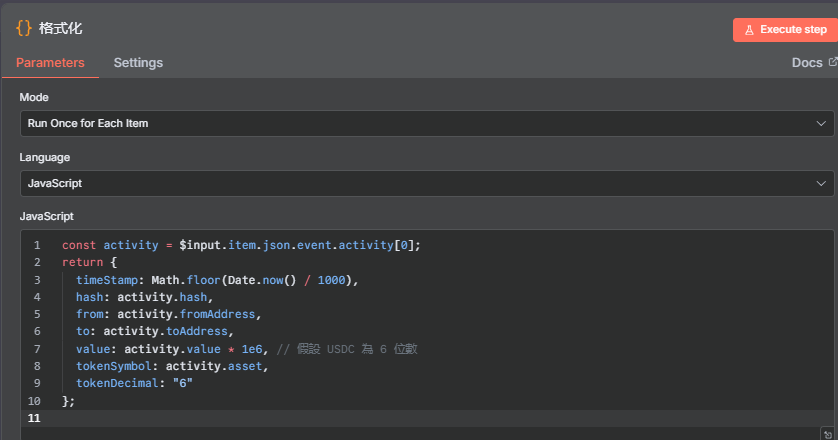838x440 pixels.
Task: Expand the Language dropdown set to JavaScript
Action: point(427,183)
